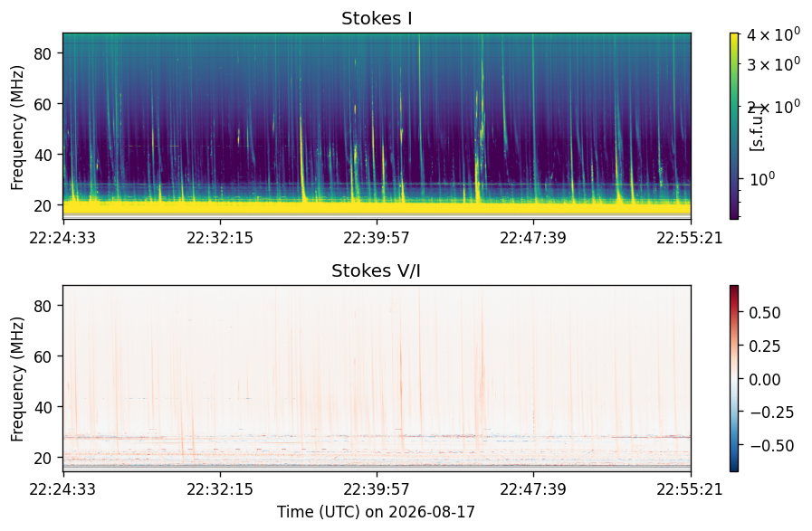Click the 0.00 label on V/I colorbar
The width and height of the screenshot is (812, 531).
point(765,379)
